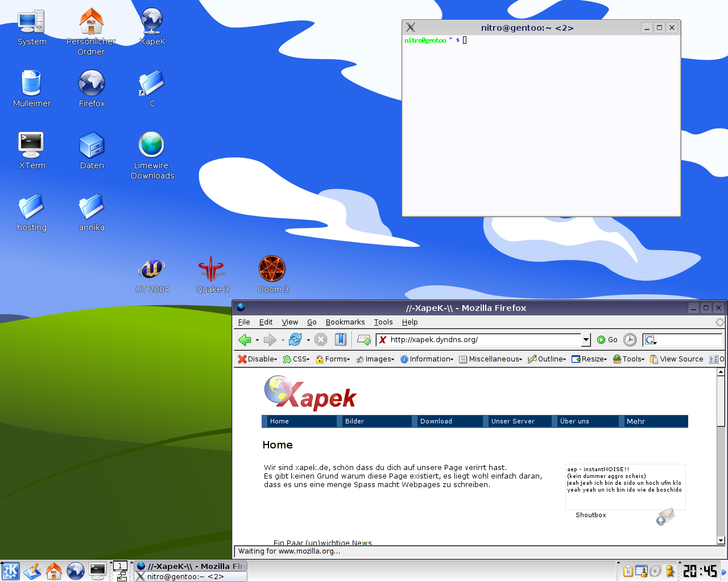The height and width of the screenshot is (582, 728).
Task: Launch XTerm from the desktop
Action: (32, 151)
